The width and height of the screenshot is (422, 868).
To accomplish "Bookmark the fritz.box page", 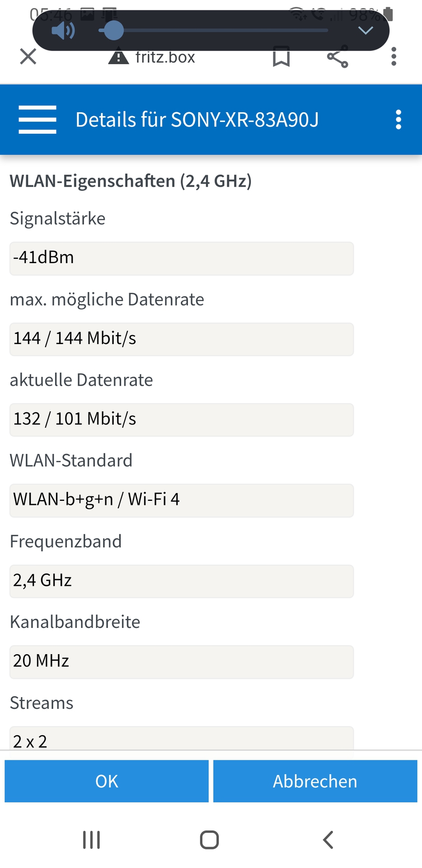I will pos(281,57).
